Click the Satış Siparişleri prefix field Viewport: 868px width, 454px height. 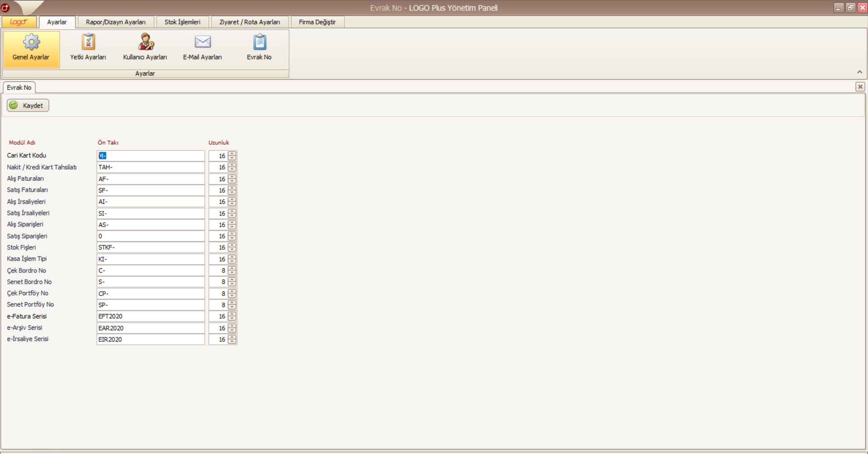click(x=151, y=236)
